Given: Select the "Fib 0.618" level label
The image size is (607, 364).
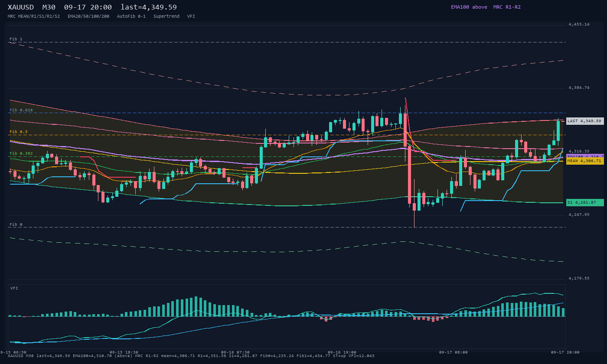Looking at the screenshot, I should [21, 110].
